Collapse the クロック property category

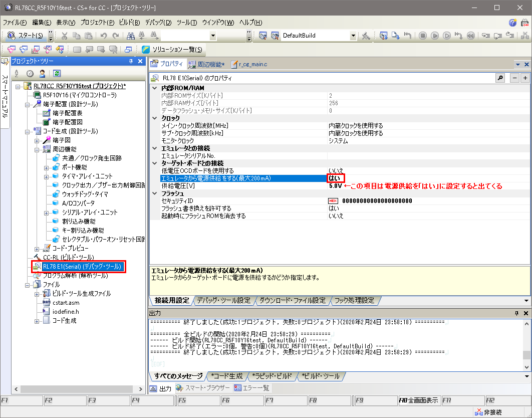(155, 118)
